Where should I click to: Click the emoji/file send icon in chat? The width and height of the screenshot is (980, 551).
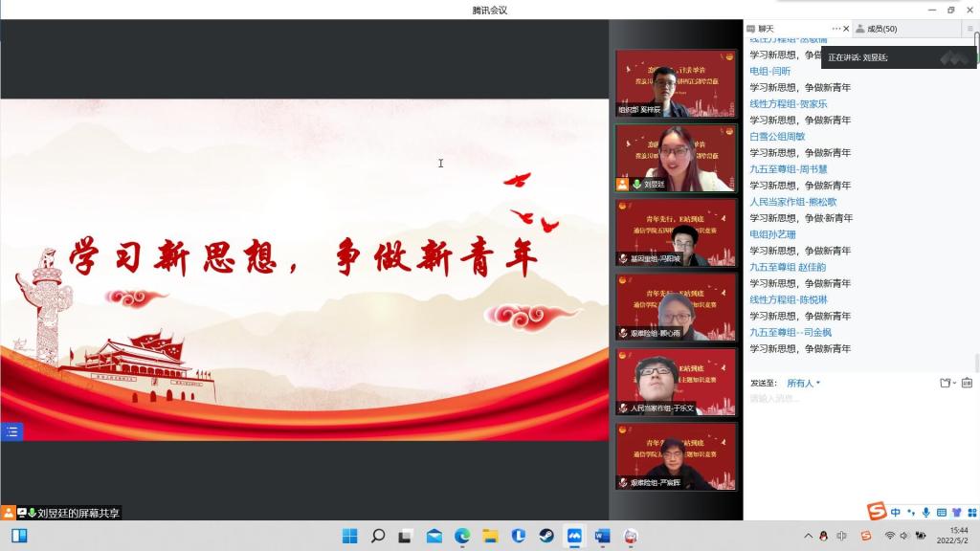(x=945, y=383)
